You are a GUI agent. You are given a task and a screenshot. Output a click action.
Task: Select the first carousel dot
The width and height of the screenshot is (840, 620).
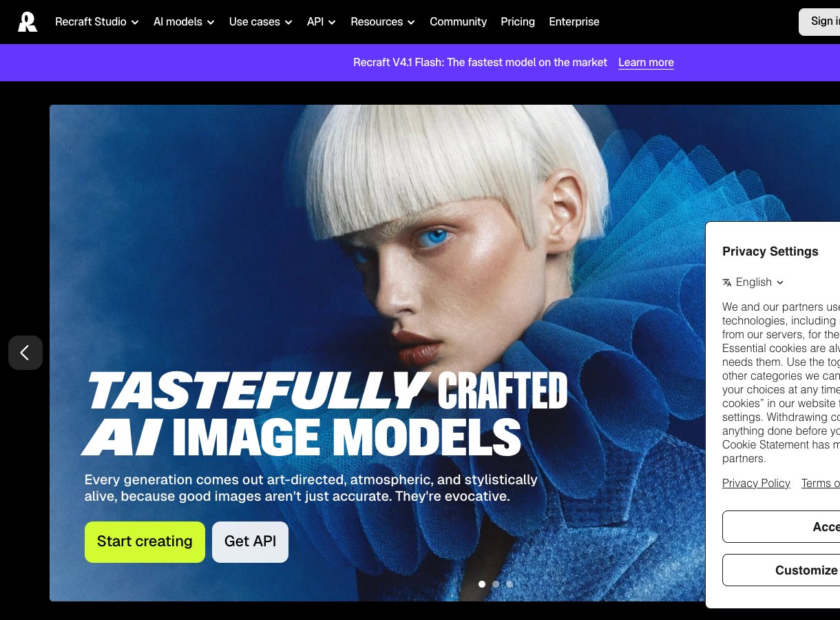click(482, 584)
